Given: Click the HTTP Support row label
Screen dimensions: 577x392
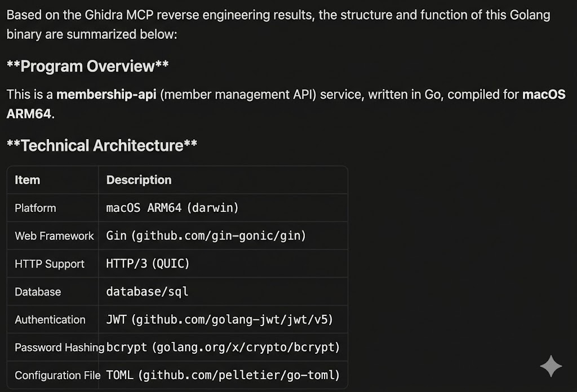Looking at the screenshot, I should click(50, 264).
